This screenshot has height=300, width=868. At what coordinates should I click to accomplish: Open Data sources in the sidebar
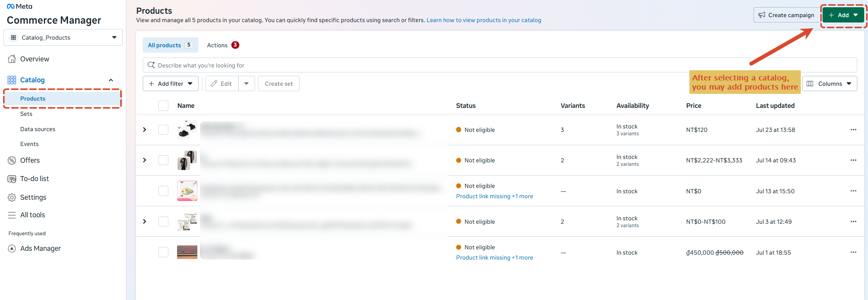38,129
